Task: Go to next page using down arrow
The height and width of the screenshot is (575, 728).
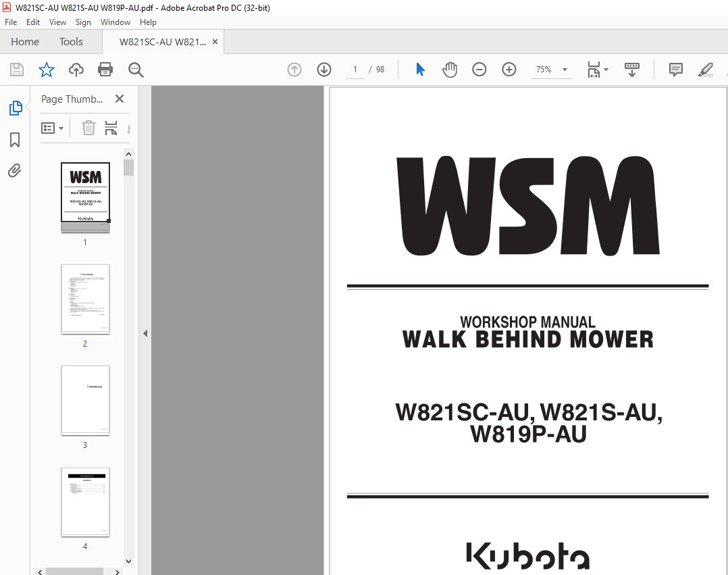Action: (324, 70)
